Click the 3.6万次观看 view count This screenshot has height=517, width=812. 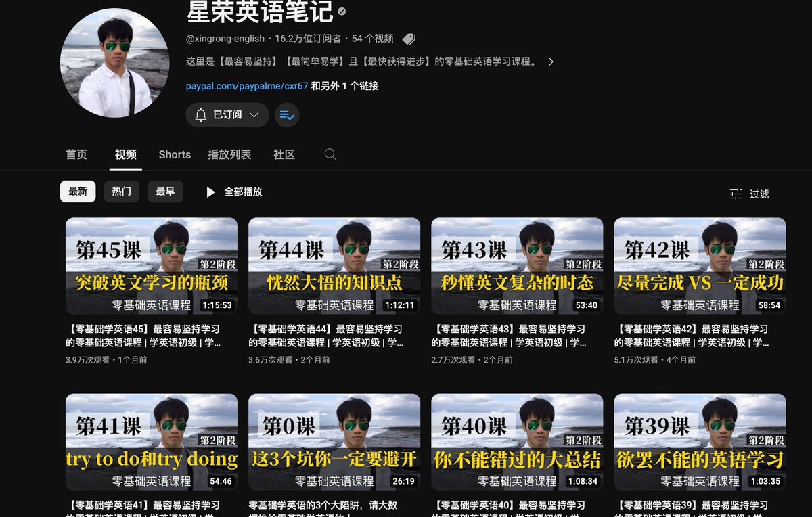[x=270, y=360]
